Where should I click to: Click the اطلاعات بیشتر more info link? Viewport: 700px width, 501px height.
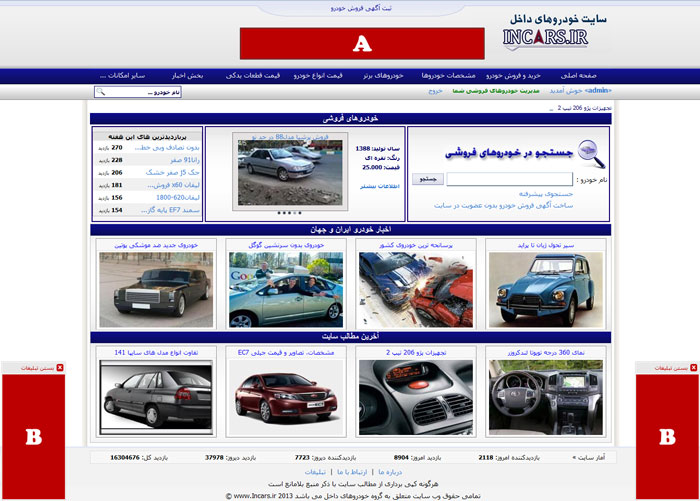pos(380,186)
